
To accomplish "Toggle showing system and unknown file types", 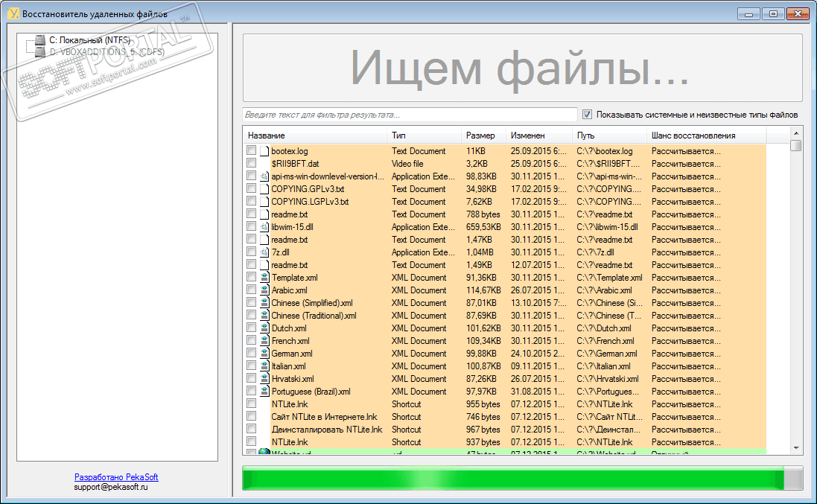I will coord(587,115).
